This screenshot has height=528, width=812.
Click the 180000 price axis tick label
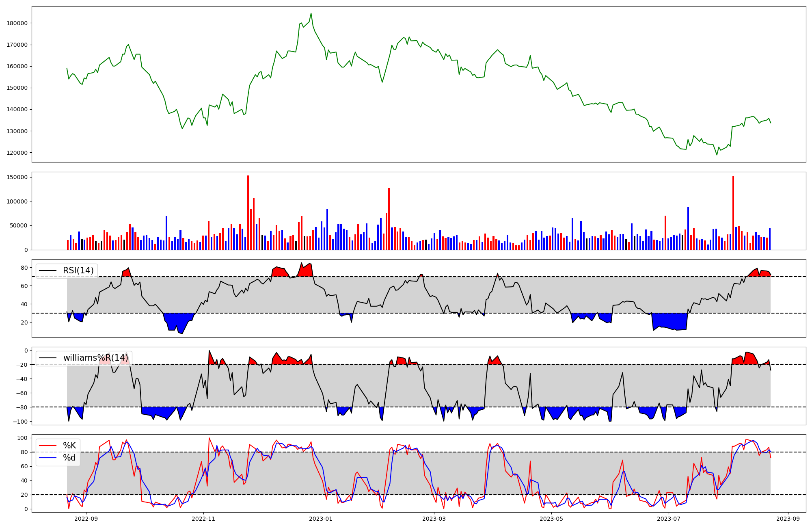point(17,23)
